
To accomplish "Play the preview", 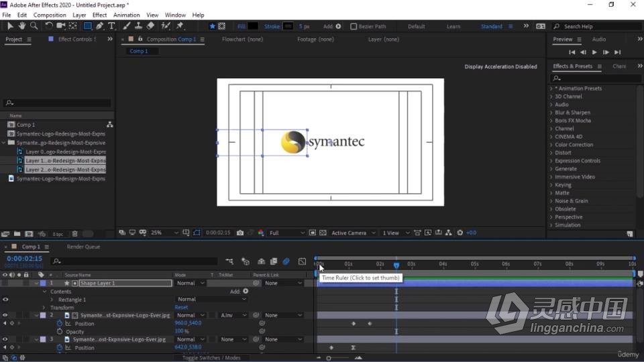I will (x=594, y=52).
